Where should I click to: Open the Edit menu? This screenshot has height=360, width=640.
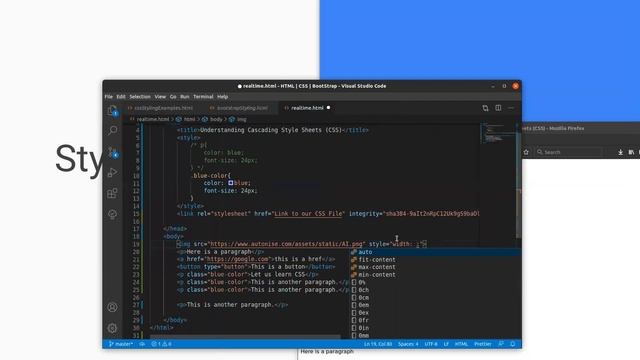point(121,97)
